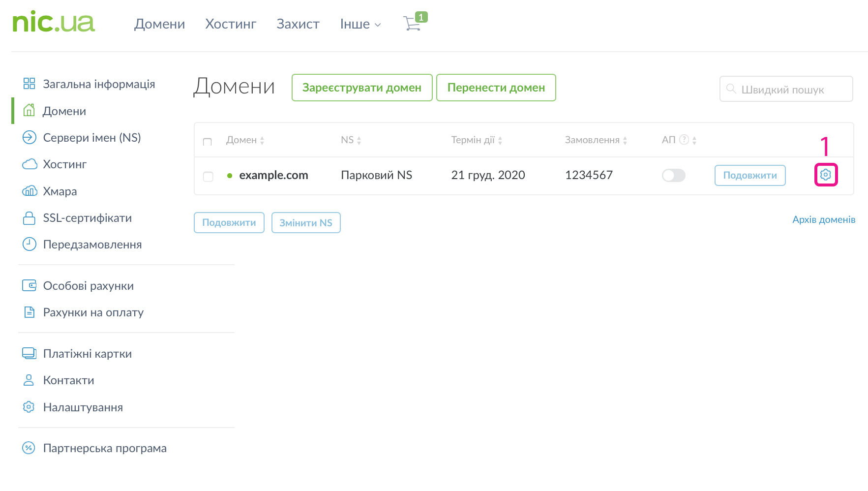Screen dimensions: 868x491
Task: Open the Хостинг top navigation item
Action: click(x=231, y=24)
